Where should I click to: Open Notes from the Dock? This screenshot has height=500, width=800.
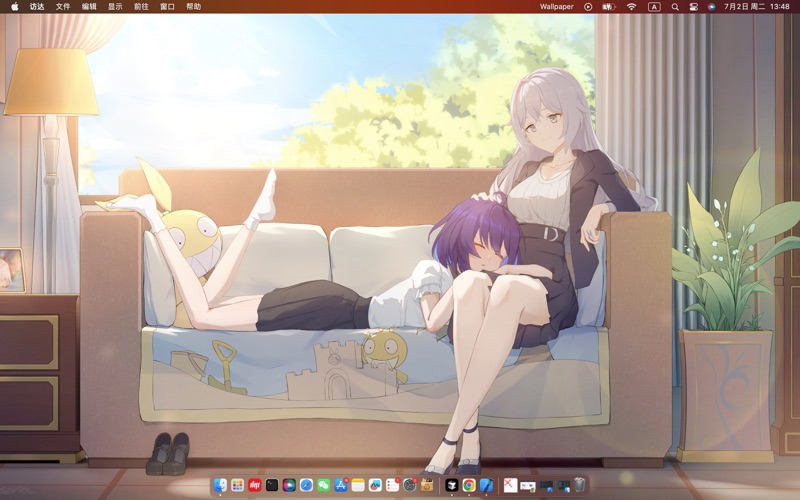click(x=358, y=484)
